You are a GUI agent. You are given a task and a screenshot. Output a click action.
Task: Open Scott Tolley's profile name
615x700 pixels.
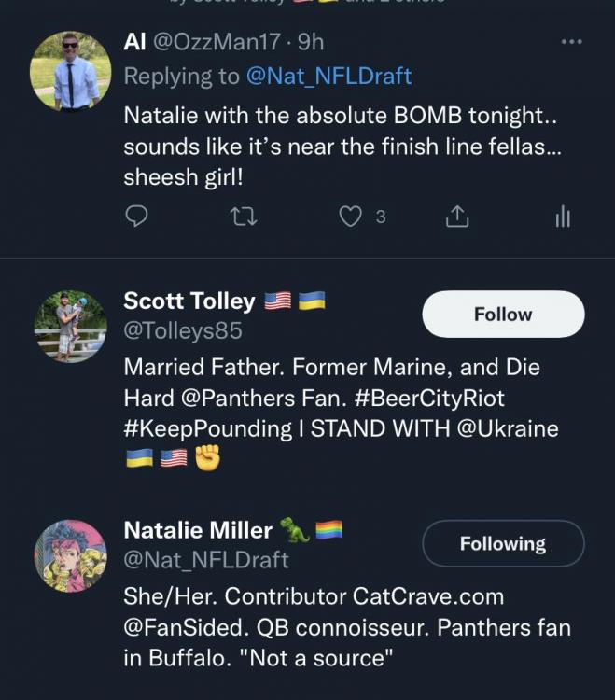[x=189, y=301]
